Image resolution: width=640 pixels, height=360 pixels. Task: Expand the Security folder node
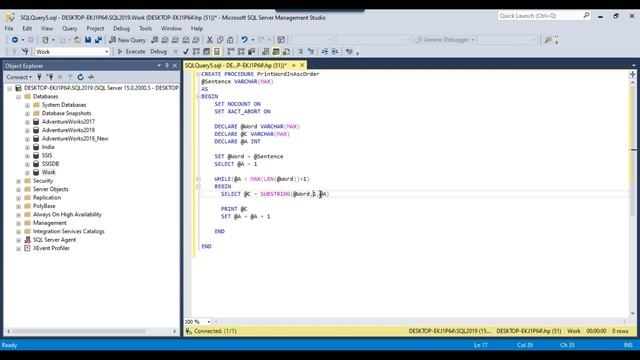(x=18, y=181)
